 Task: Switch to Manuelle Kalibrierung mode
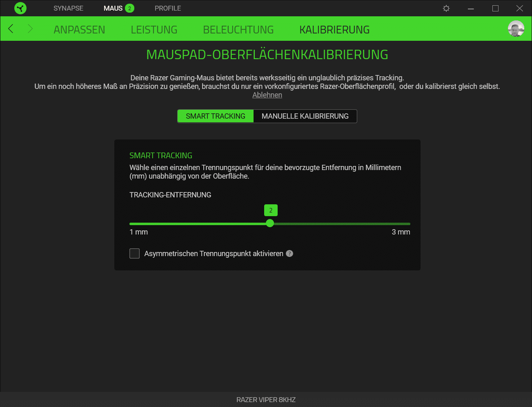(305, 116)
